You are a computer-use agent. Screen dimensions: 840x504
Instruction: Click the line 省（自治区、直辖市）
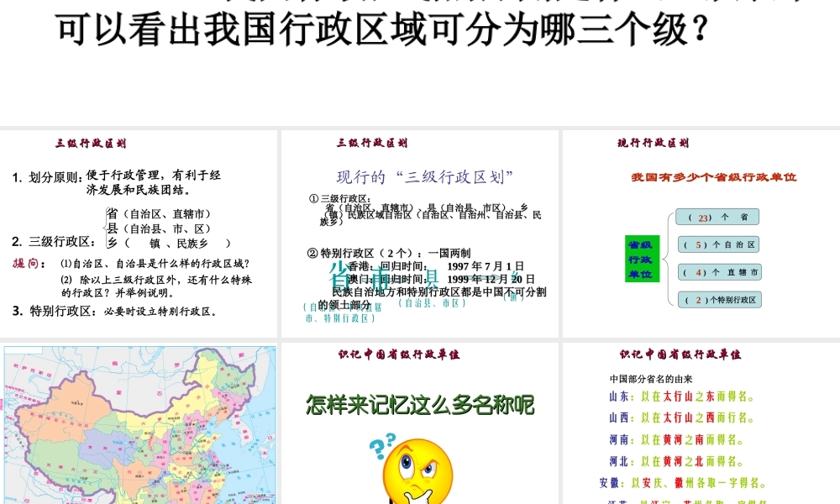(159, 213)
